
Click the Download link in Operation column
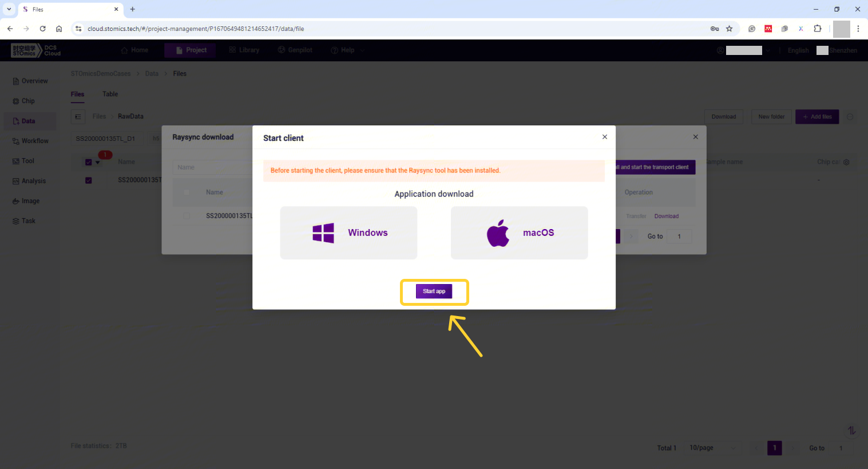tap(666, 216)
